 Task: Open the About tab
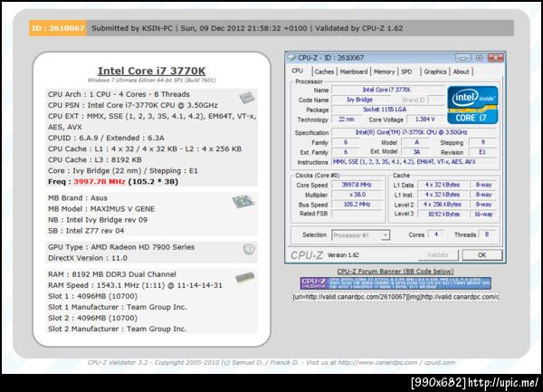[x=461, y=72]
